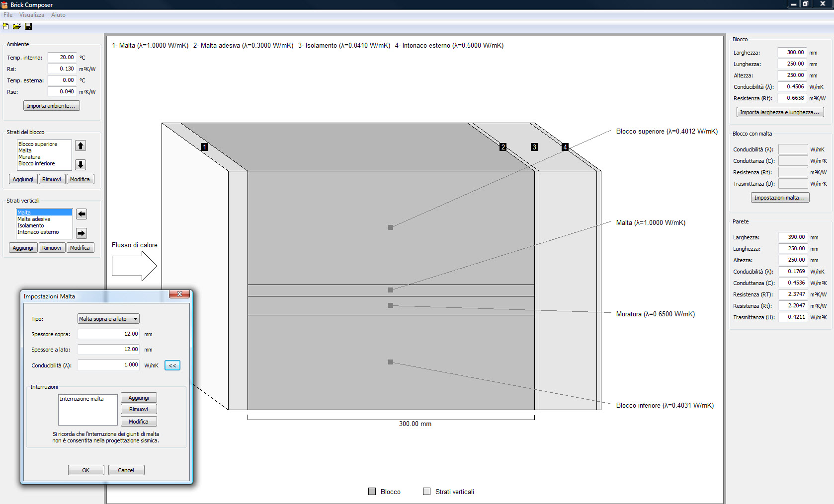
Task: Click the << button beside Conducibilità
Action: tap(172, 365)
